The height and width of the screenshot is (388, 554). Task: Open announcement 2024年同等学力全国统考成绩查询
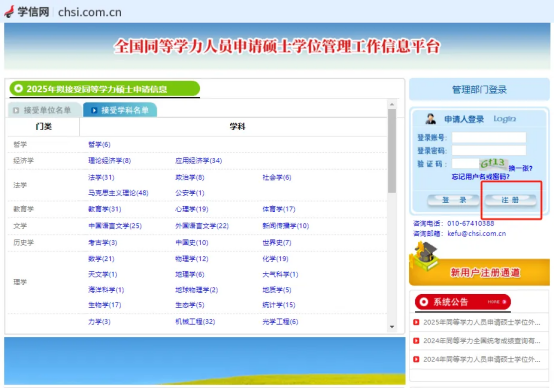tap(482, 341)
